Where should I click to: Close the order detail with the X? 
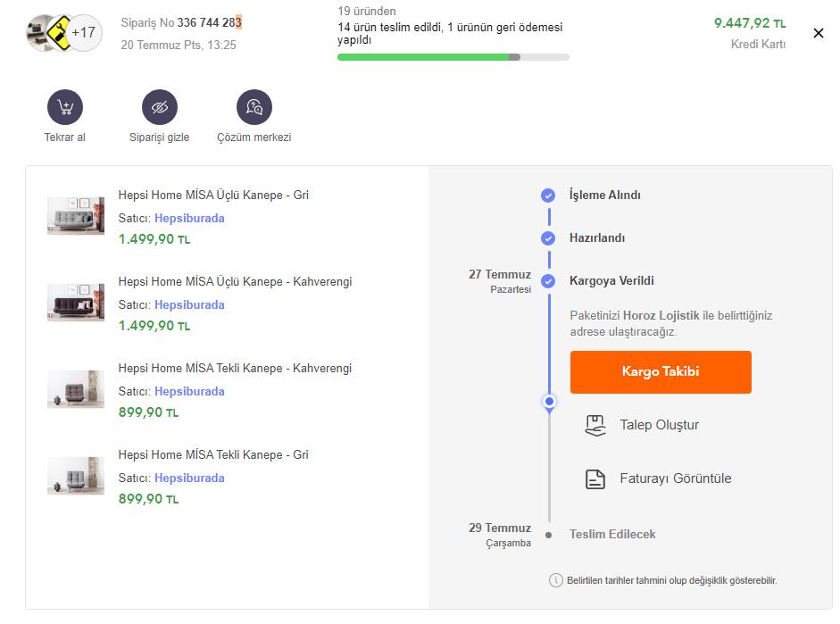point(818,33)
